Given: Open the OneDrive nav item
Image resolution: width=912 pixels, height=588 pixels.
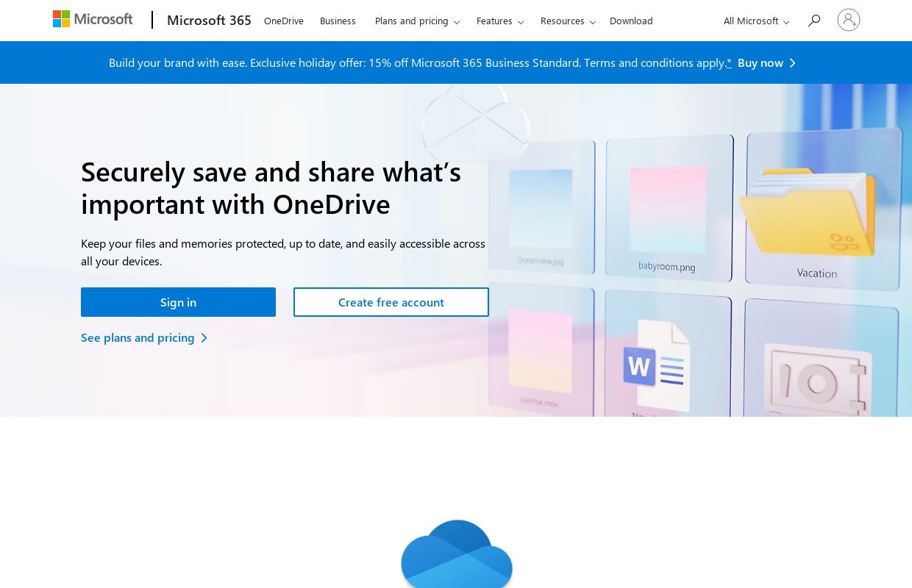Looking at the screenshot, I should coord(284,21).
